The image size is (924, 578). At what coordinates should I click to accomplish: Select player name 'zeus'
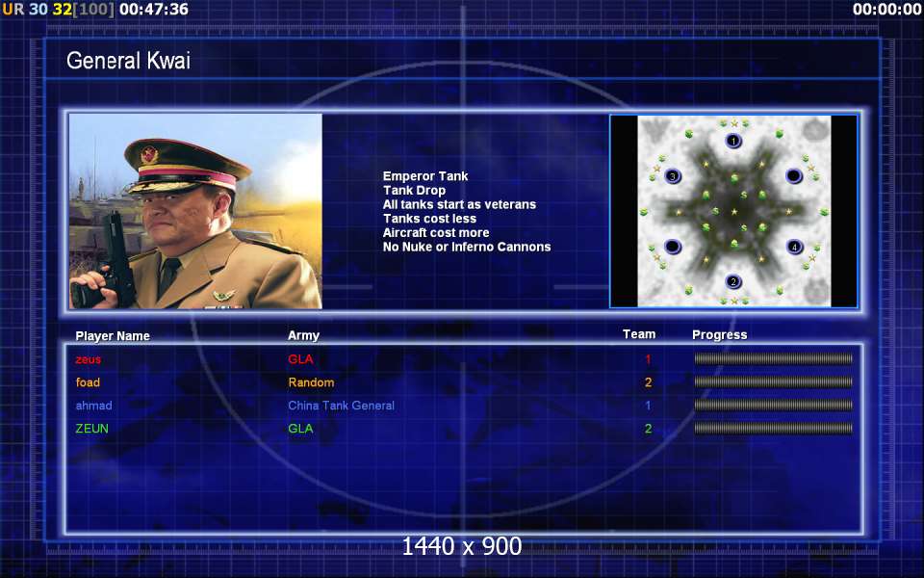(89, 359)
